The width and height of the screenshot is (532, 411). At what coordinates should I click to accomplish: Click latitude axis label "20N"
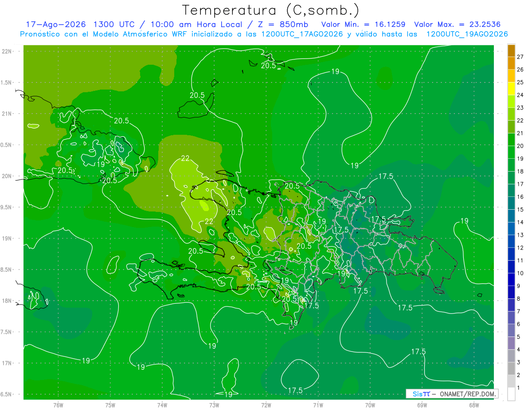[x=7, y=176]
